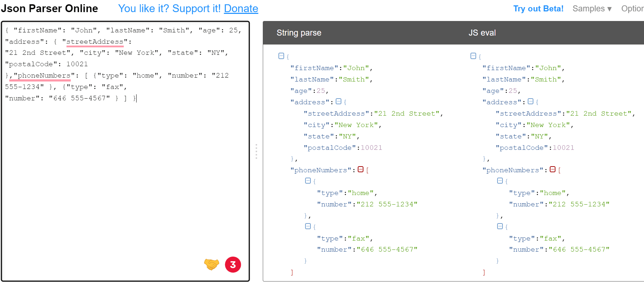Collapse the address object in String parse
This screenshot has width=644, height=284.
click(339, 101)
